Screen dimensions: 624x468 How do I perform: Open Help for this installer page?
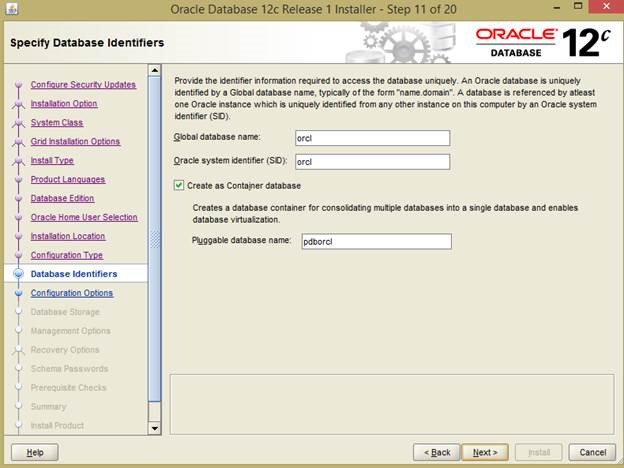(35, 452)
